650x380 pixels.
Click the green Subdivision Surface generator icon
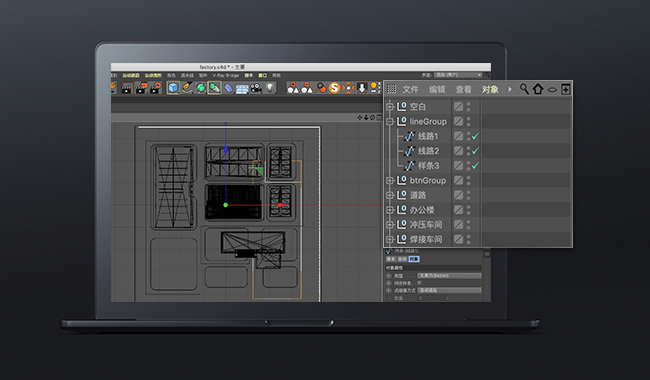point(201,87)
